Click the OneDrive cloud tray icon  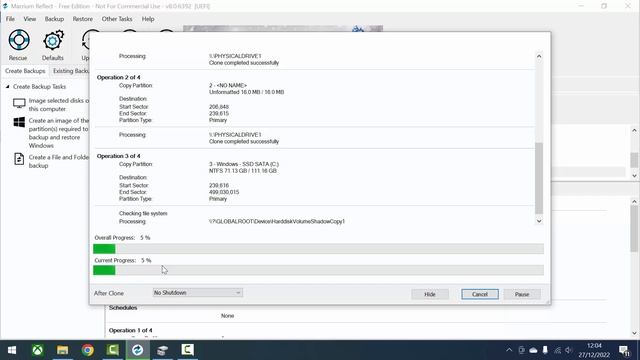tap(533, 350)
